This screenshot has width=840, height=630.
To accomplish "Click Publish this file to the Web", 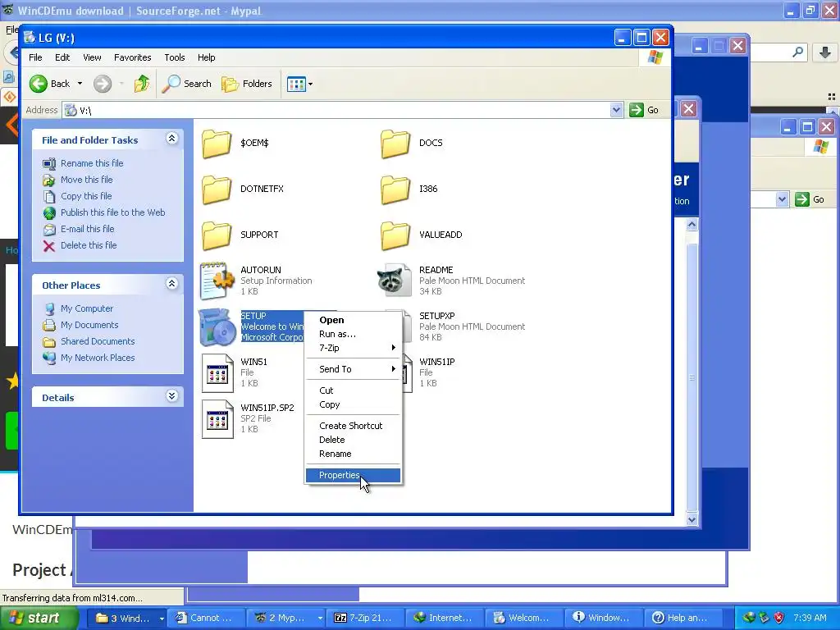I will coord(112,212).
